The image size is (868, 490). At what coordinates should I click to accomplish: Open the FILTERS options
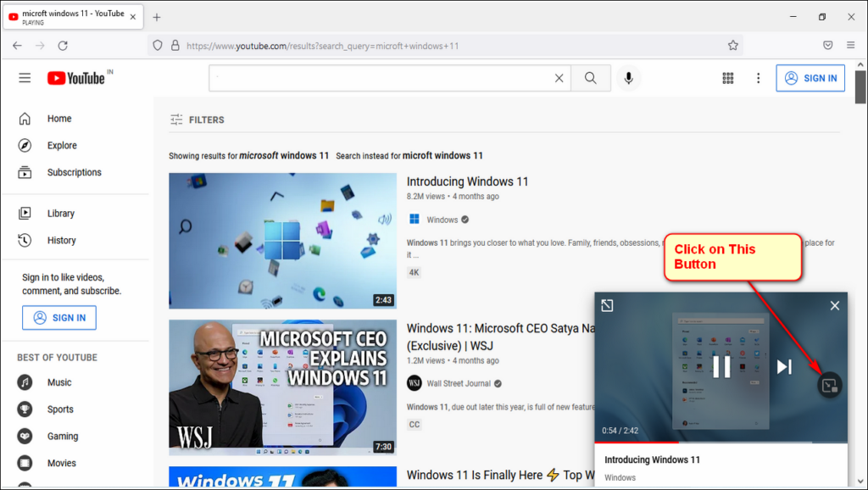click(197, 120)
